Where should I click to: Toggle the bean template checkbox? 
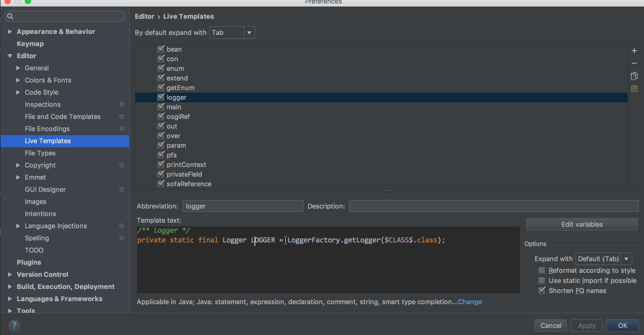coord(161,49)
